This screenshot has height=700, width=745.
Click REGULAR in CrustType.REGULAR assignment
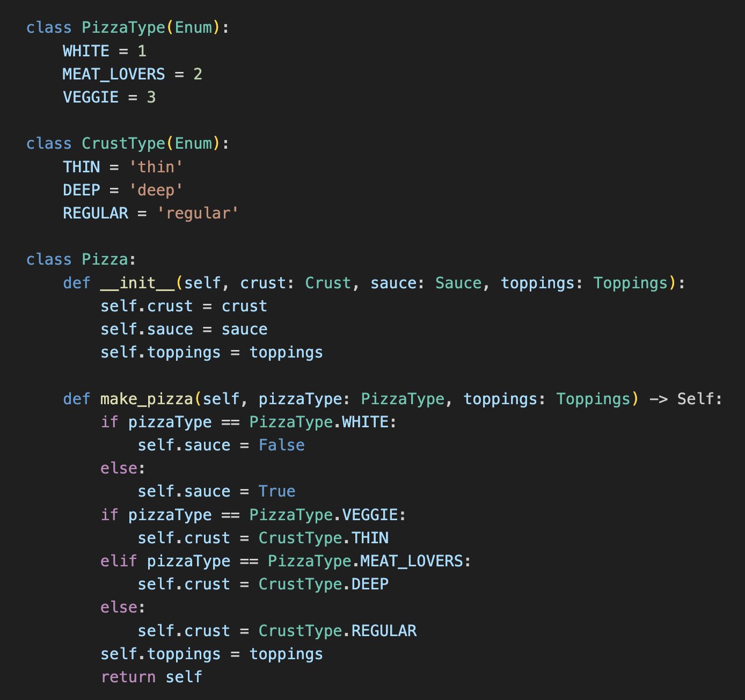(384, 631)
